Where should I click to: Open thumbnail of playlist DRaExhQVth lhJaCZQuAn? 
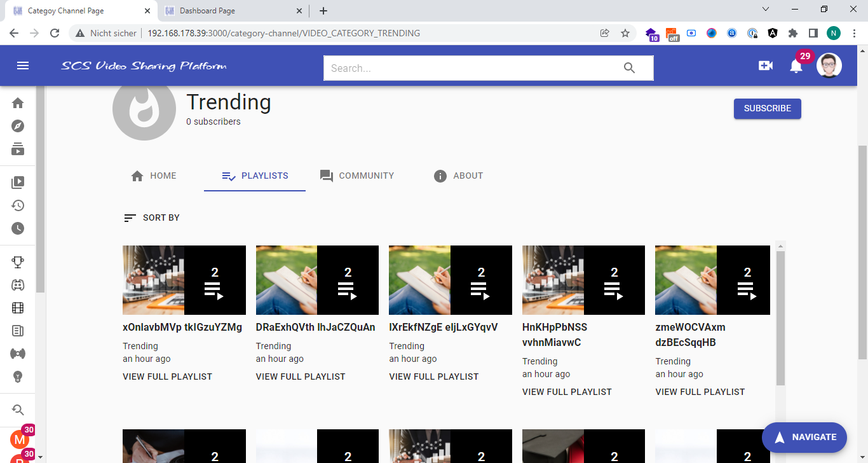[x=317, y=280]
